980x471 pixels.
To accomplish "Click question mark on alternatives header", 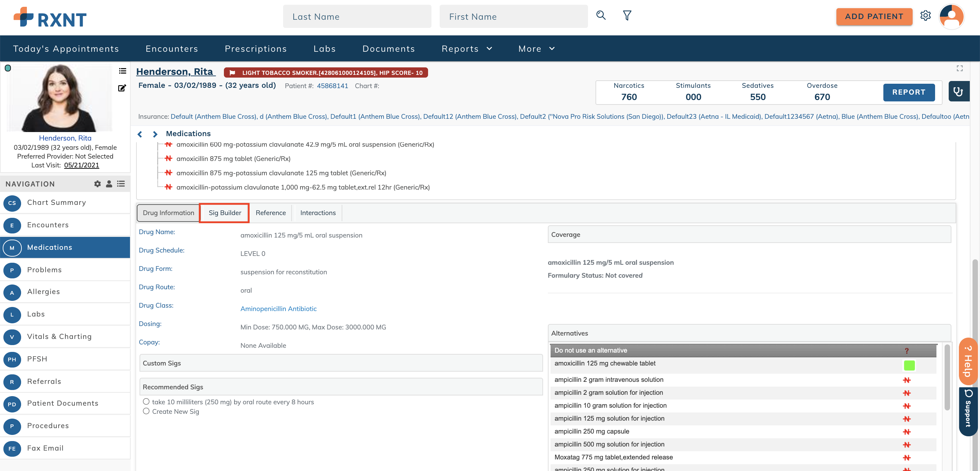I will (x=906, y=351).
